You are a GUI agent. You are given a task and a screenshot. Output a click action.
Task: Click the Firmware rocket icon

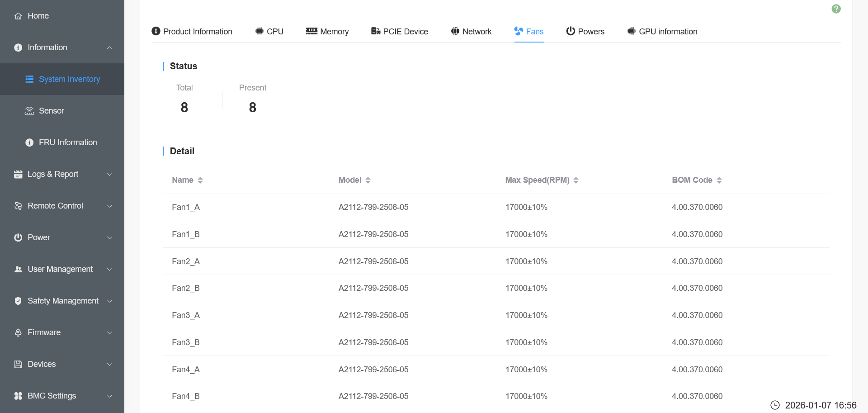[18, 332]
